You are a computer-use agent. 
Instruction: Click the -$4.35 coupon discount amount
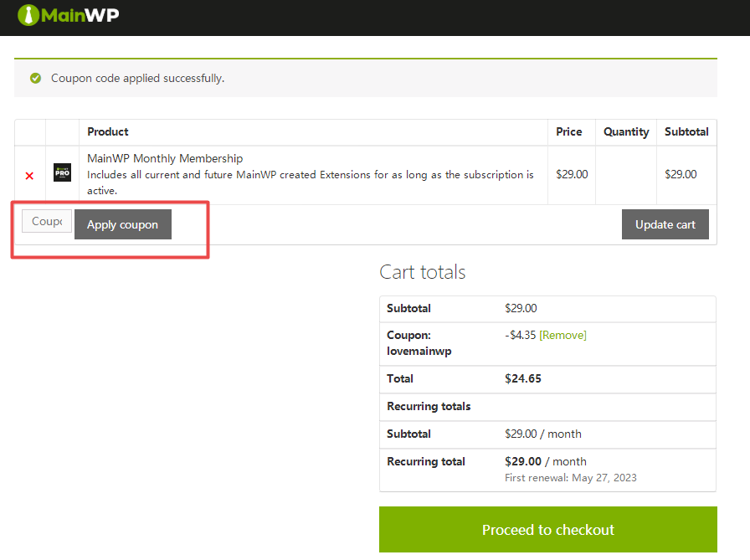click(x=520, y=335)
